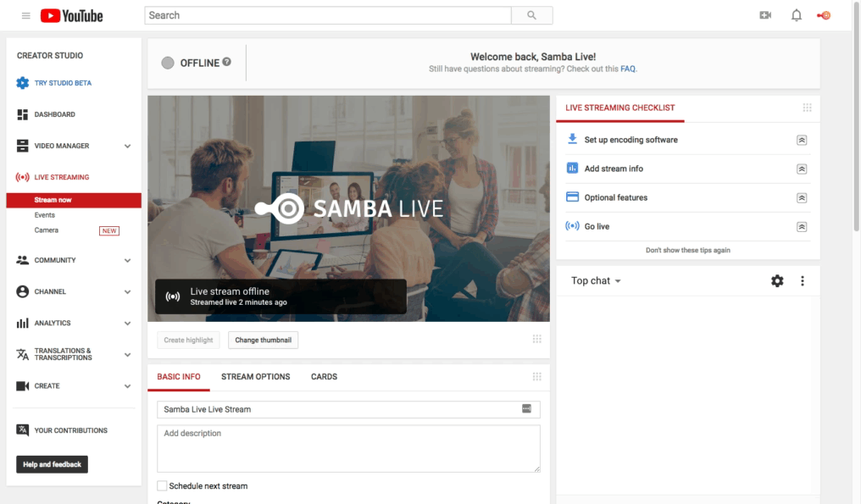Click the Change thumbnail button
The image size is (861, 504).
[263, 340]
